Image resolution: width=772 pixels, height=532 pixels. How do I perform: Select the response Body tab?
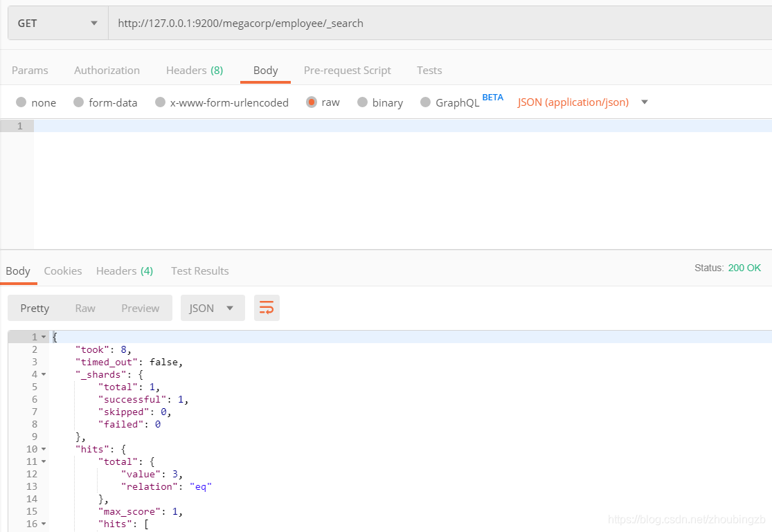tap(18, 271)
